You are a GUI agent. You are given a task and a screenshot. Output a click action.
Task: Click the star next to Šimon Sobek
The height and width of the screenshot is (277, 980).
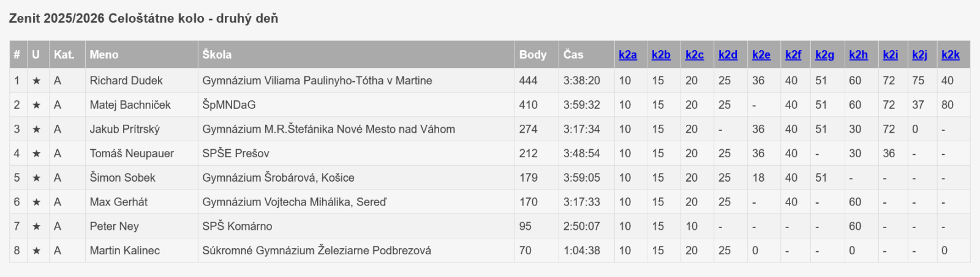36,178
